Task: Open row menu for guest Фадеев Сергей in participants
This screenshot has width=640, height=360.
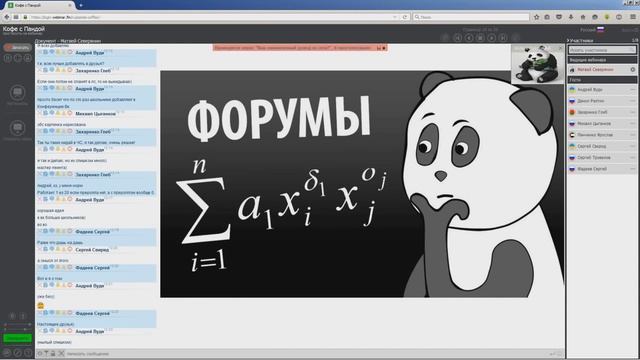Action: click(x=633, y=169)
